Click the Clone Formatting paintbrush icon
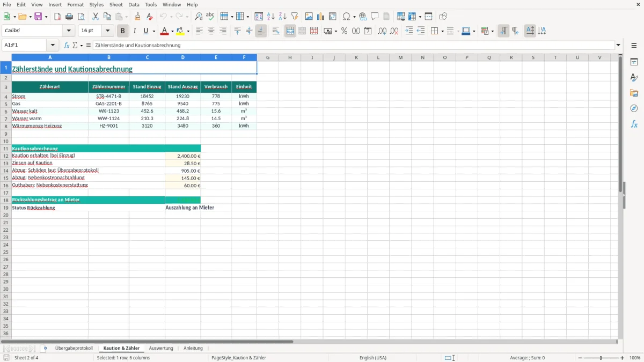This screenshot has height=362, width=644. pyautogui.click(x=137, y=17)
